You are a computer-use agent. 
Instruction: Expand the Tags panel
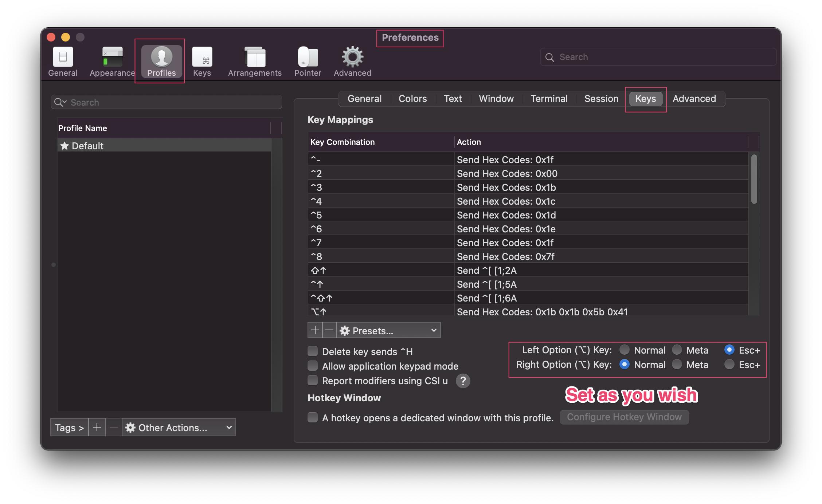[69, 428]
